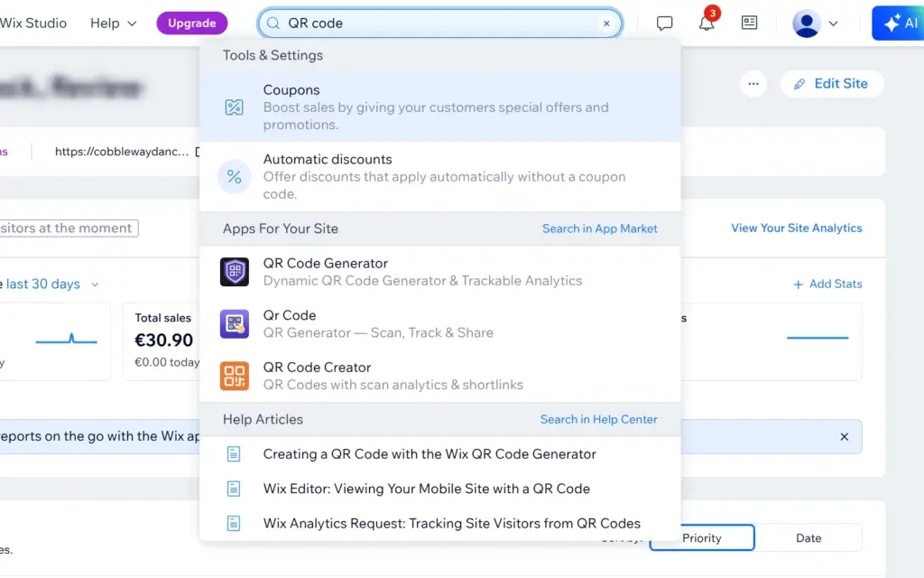Sort by Priority tab
Viewport: 924px width, 578px height.
point(702,538)
